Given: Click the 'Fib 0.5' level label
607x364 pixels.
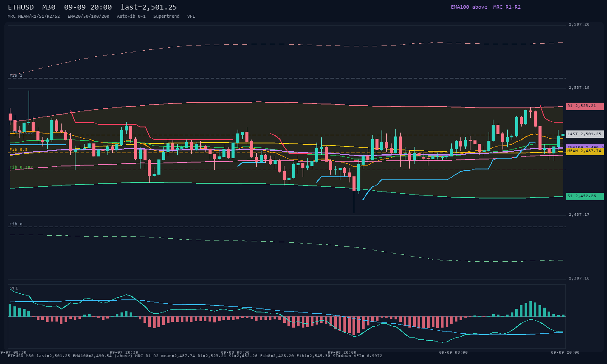Looking at the screenshot, I should pyautogui.click(x=19, y=149).
